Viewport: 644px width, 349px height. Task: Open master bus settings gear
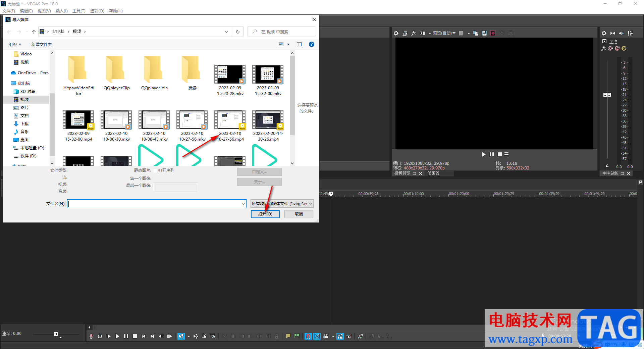(604, 33)
